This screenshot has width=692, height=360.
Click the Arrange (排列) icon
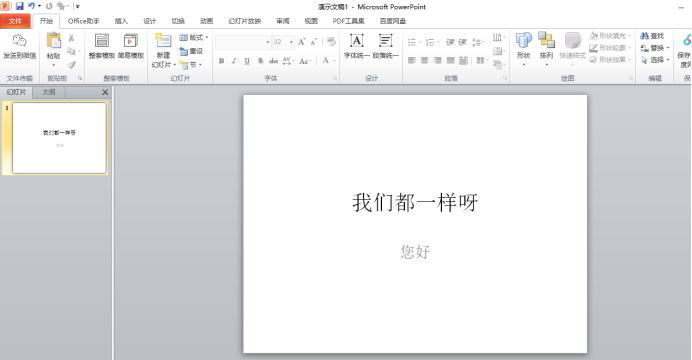(x=546, y=41)
